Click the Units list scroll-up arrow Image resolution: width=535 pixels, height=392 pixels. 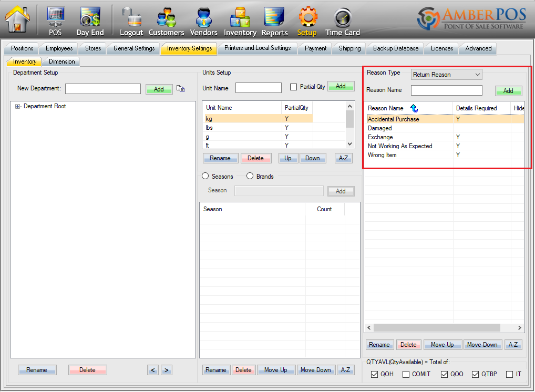click(x=349, y=107)
